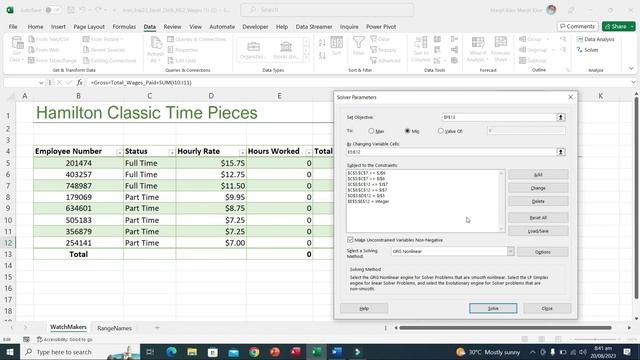Select the Max objective radio button
Screen dimensions: 640x360
click(371, 131)
